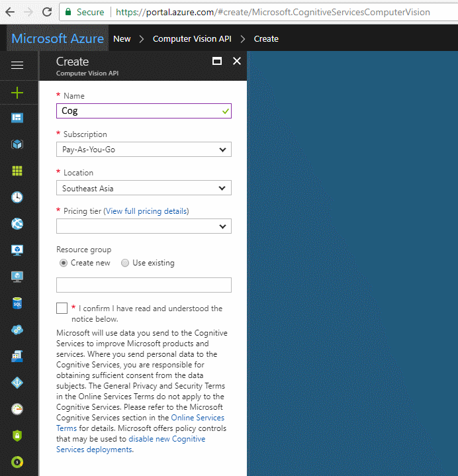Open the Dashboard icon in sidebar
This screenshot has width=458, height=476.
point(17,118)
